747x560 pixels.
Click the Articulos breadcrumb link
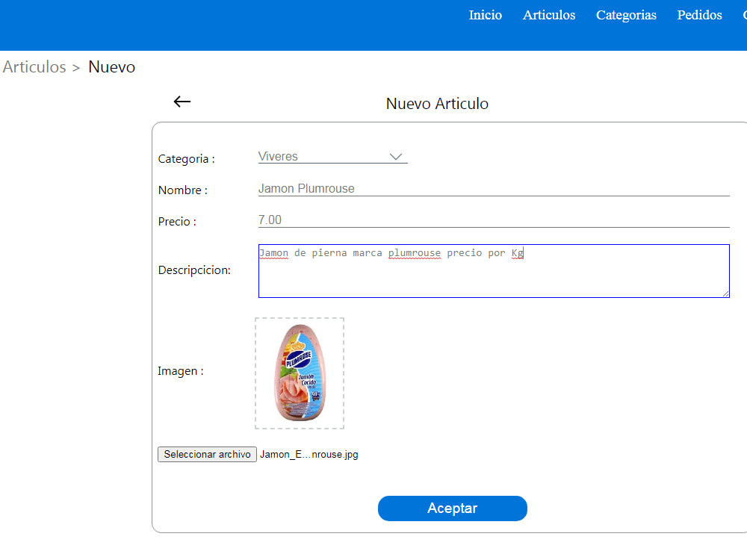[x=34, y=67]
